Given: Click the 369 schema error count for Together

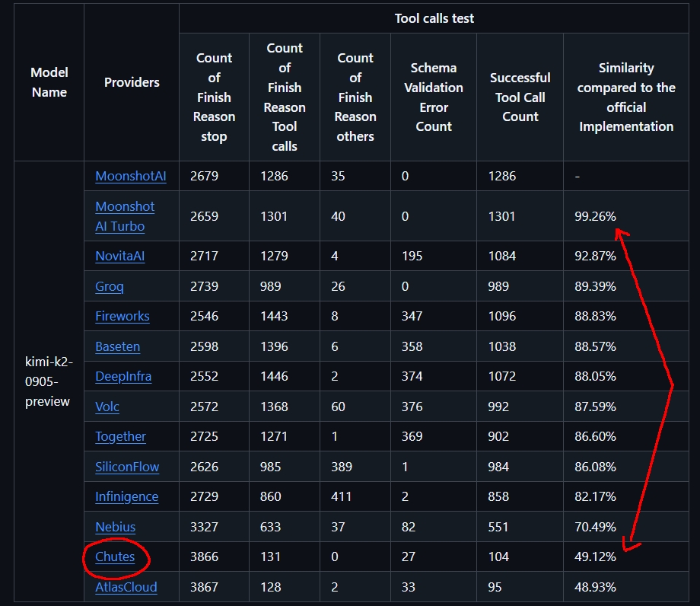Looking at the screenshot, I should coord(412,436).
